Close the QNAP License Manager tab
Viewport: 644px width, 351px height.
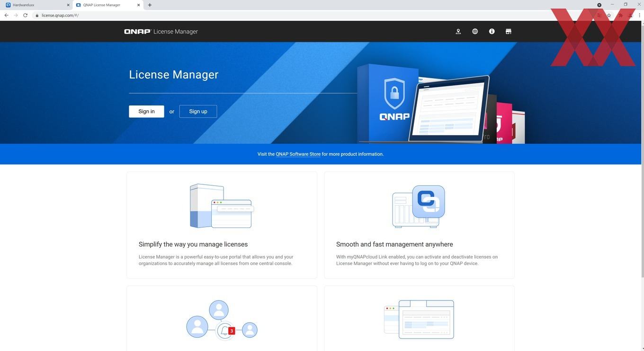[139, 5]
